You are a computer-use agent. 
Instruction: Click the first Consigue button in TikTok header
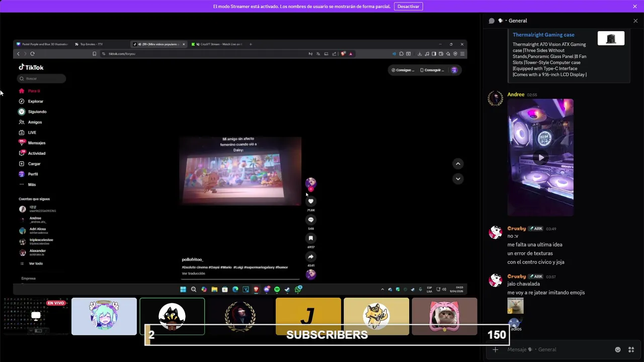(403, 70)
